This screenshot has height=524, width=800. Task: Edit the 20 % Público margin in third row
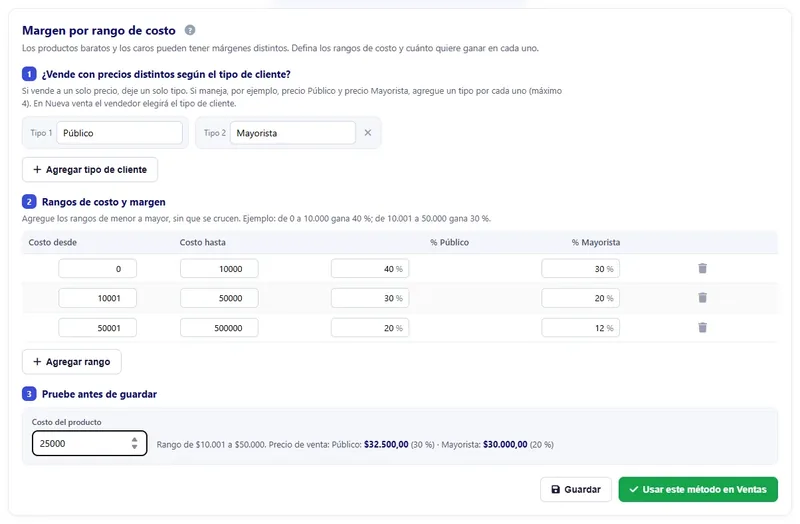pyautogui.click(x=370, y=328)
